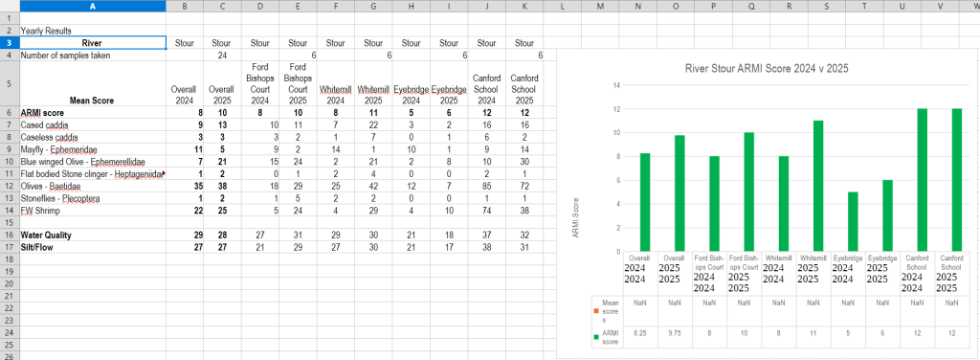
Task: Click the Ford Bishops Court 2025 bar
Action: click(x=748, y=191)
